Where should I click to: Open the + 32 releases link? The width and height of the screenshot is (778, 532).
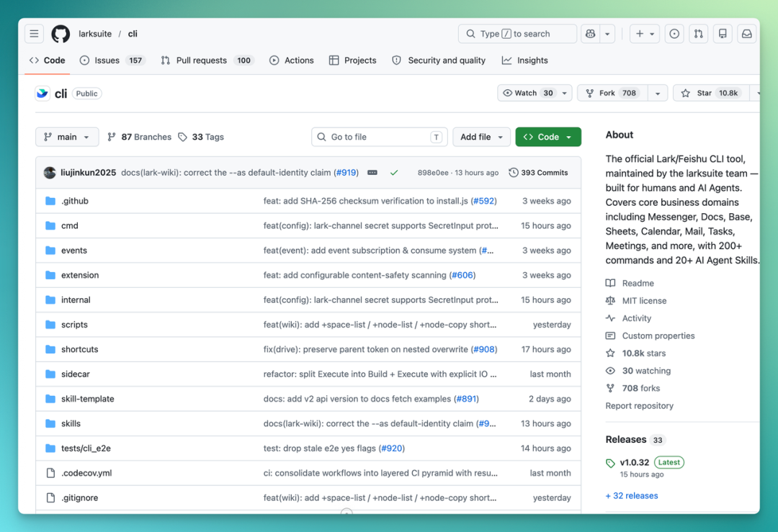tap(632, 495)
